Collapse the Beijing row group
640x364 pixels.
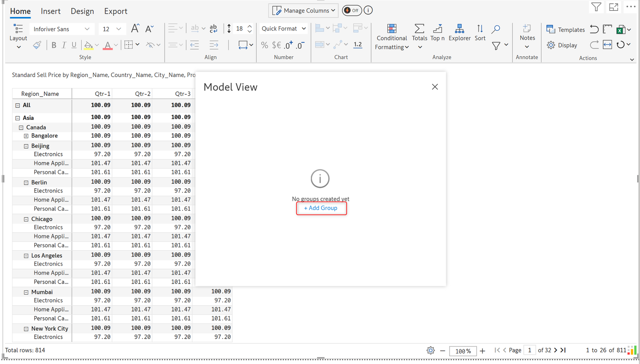(x=26, y=146)
